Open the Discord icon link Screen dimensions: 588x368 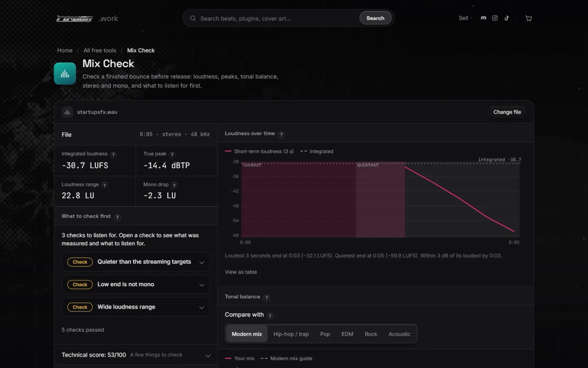point(483,18)
